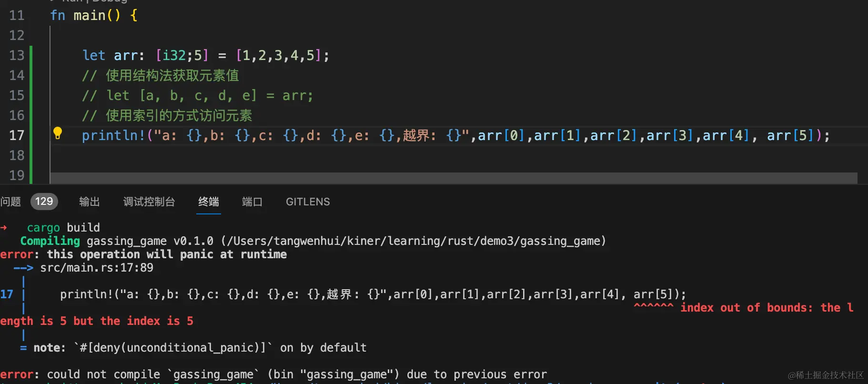
Task: Open the GITLENS panel tab
Action: pyautogui.click(x=308, y=202)
